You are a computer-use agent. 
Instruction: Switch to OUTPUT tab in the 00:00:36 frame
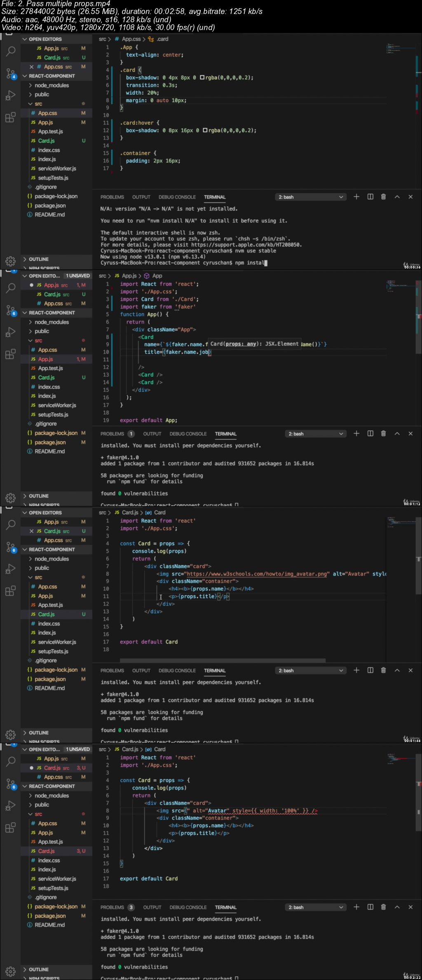(x=141, y=197)
